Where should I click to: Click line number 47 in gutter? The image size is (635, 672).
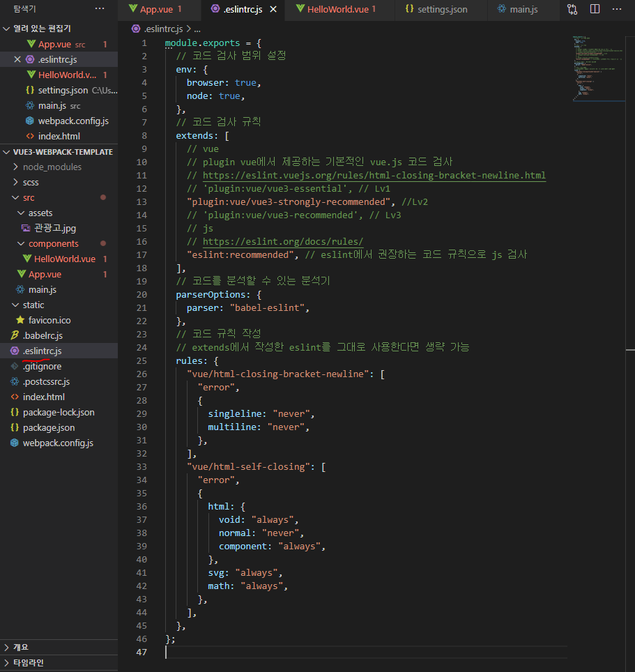pos(141,652)
